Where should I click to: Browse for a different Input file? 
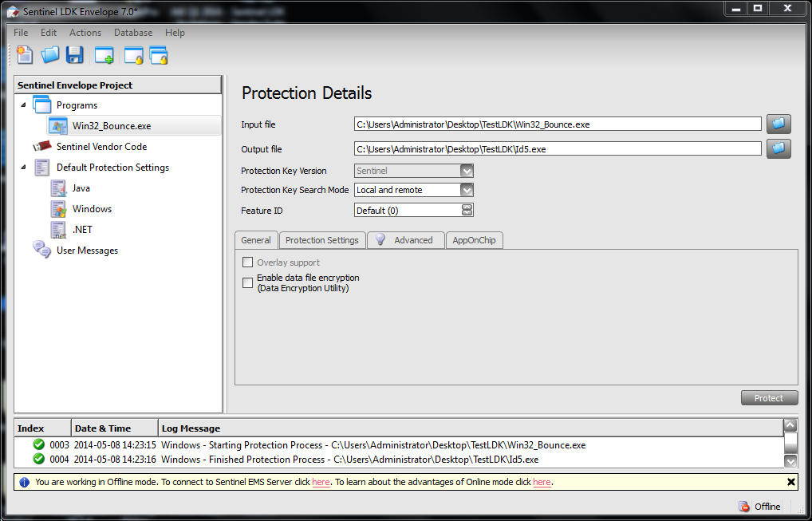778,124
